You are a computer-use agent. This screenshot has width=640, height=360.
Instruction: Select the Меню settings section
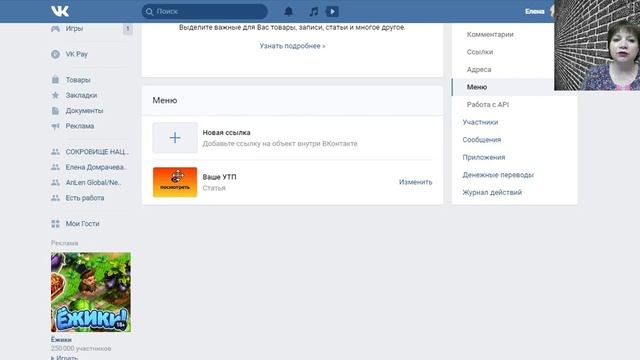click(477, 87)
